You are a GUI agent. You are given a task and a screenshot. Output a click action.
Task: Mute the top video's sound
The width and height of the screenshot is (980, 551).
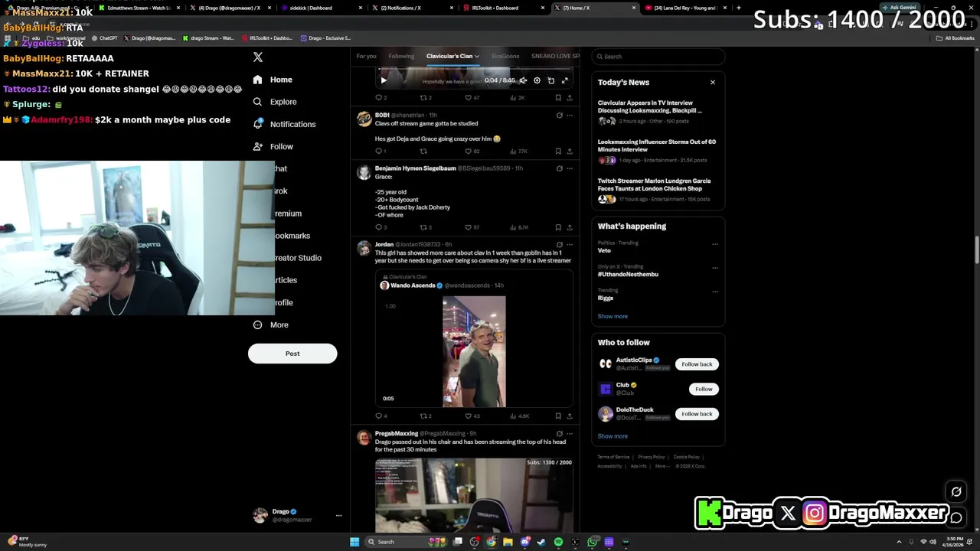click(x=523, y=80)
